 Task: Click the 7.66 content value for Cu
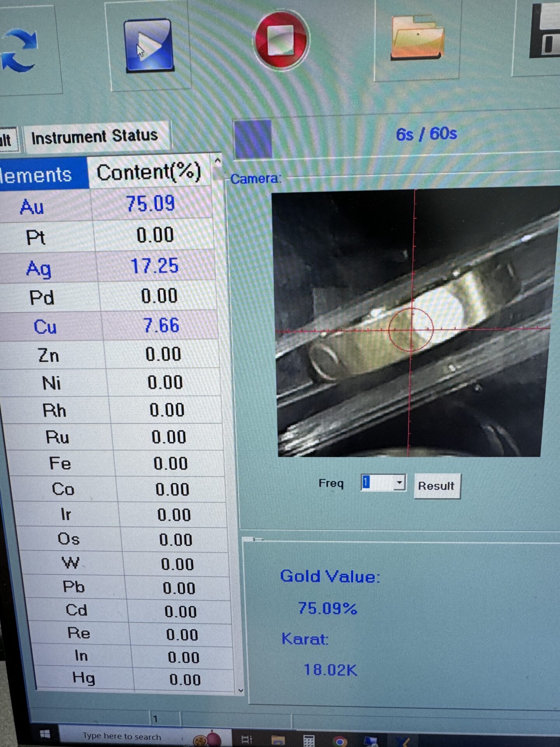pyautogui.click(x=161, y=325)
